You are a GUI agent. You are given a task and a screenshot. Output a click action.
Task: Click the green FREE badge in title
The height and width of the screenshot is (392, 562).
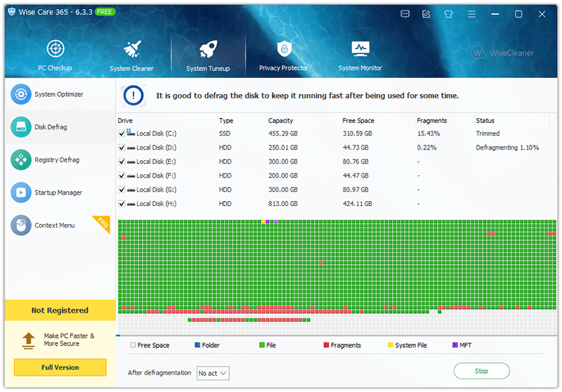pos(105,12)
